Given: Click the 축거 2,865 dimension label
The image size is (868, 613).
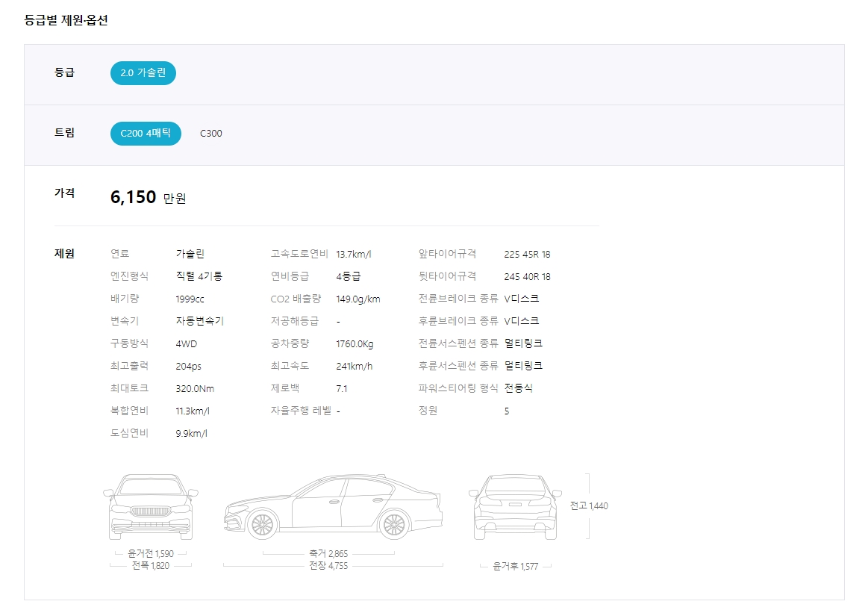Looking at the screenshot, I should pos(328,554).
